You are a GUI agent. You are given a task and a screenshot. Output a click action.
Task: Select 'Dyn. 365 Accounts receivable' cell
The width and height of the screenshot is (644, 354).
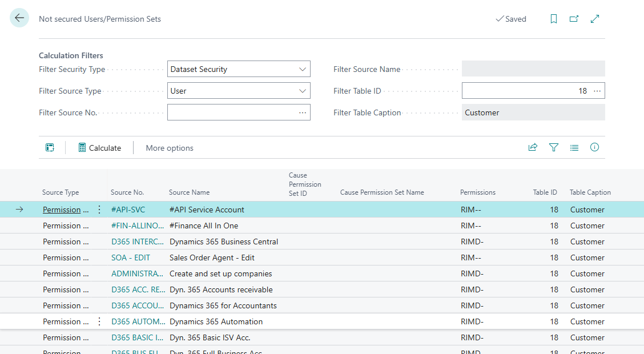pyautogui.click(x=221, y=289)
